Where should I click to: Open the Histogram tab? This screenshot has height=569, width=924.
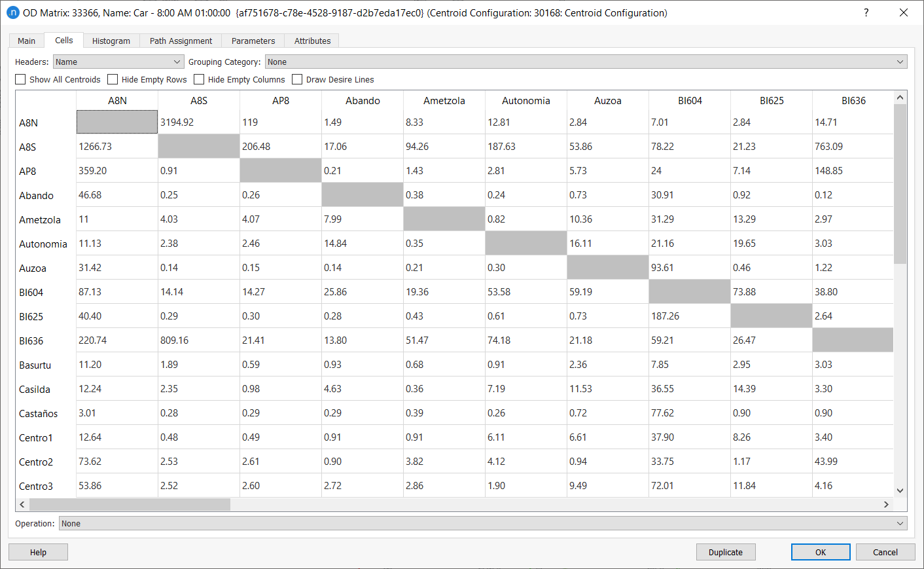[x=111, y=40]
